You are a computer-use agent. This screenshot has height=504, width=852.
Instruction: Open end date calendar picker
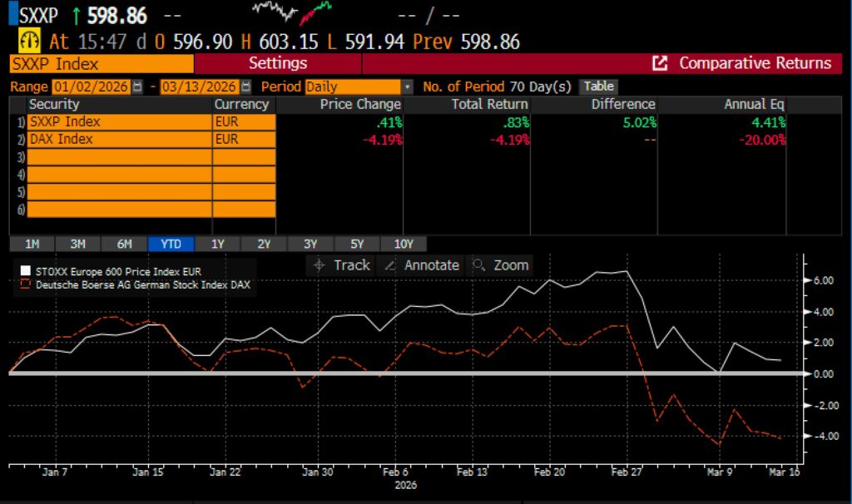245,86
